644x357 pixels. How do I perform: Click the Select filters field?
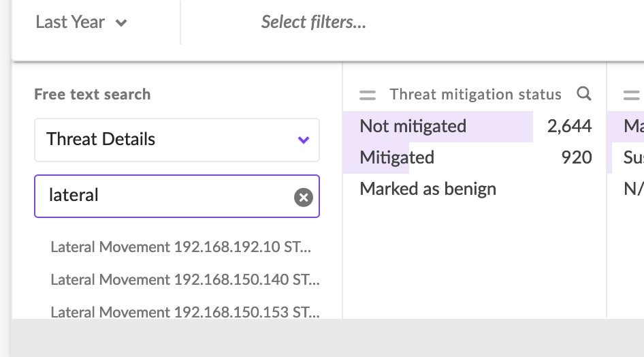(314, 22)
